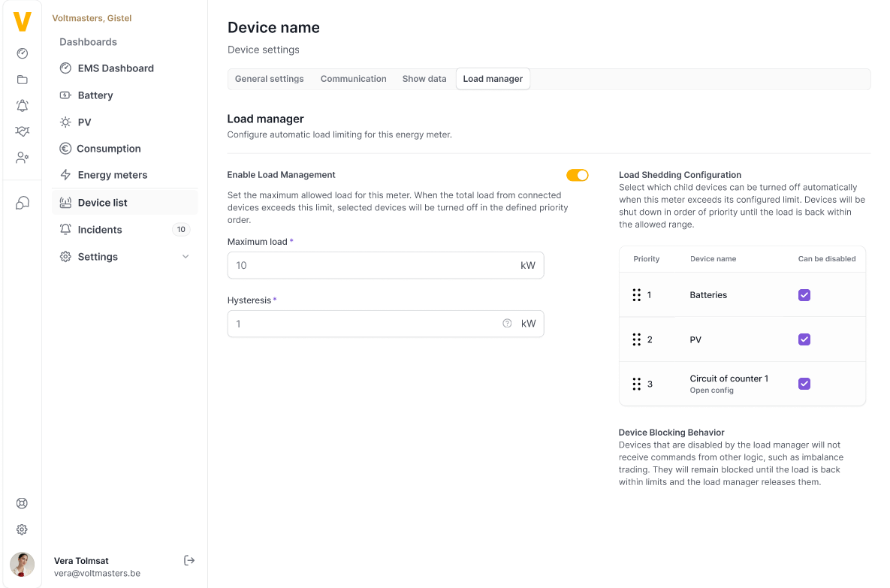Click the Maximum load input field

372,265
